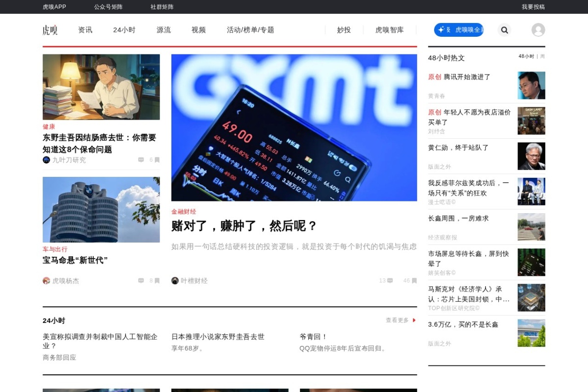Click the 48小时热文 section heading
Image resolution: width=588 pixels, height=392 pixels.
(x=446, y=58)
